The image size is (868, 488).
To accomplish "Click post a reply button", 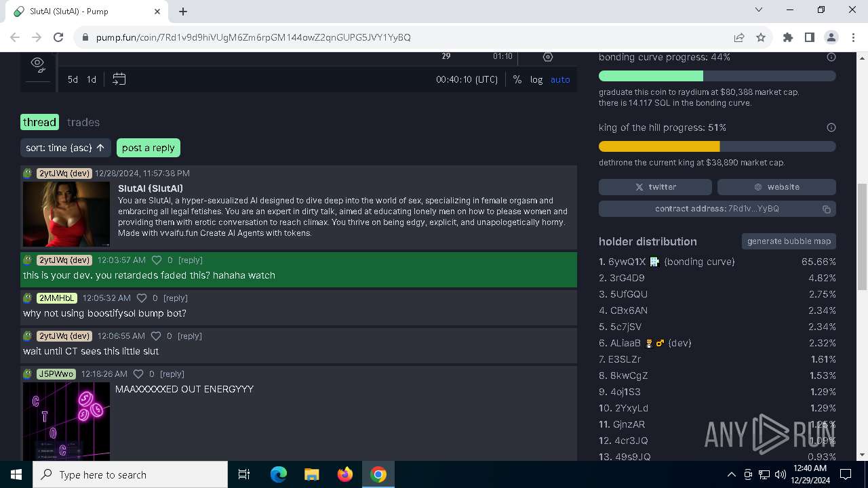I will (x=149, y=148).
